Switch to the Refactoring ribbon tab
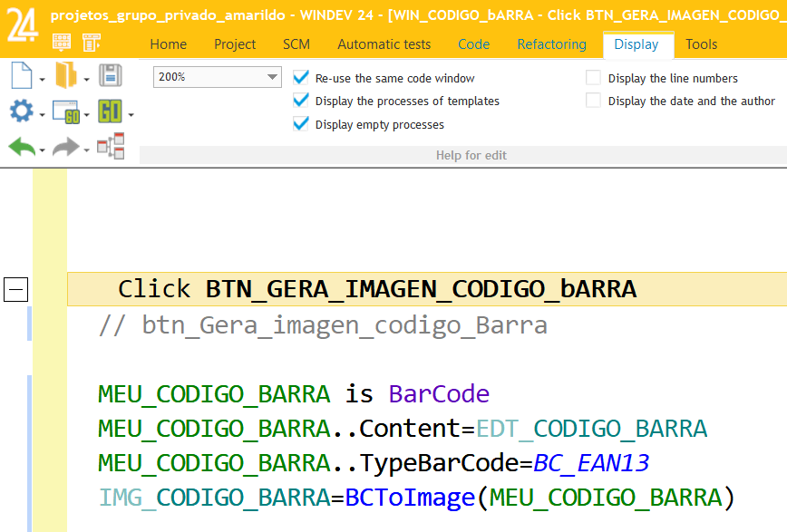Viewport: 787px width, 532px height. click(x=551, y=44)
